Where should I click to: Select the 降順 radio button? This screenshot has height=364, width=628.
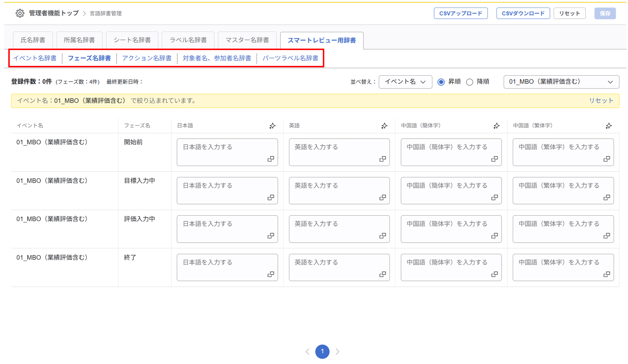pos(469,82)
